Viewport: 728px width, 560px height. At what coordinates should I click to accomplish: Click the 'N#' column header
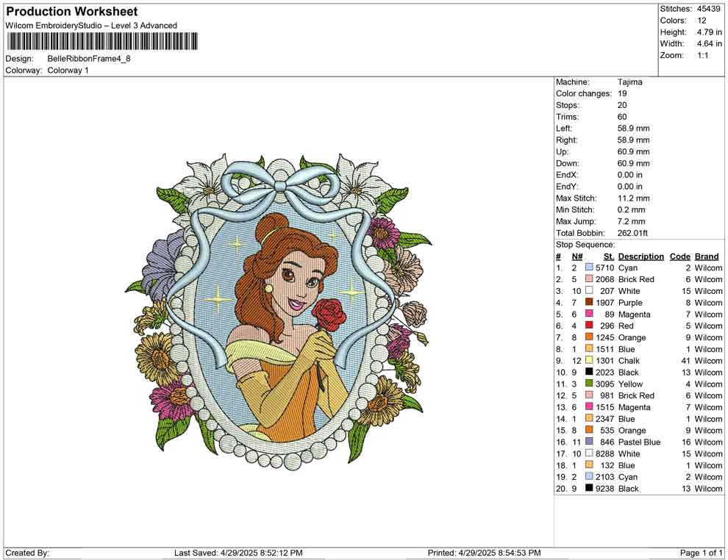577,256
